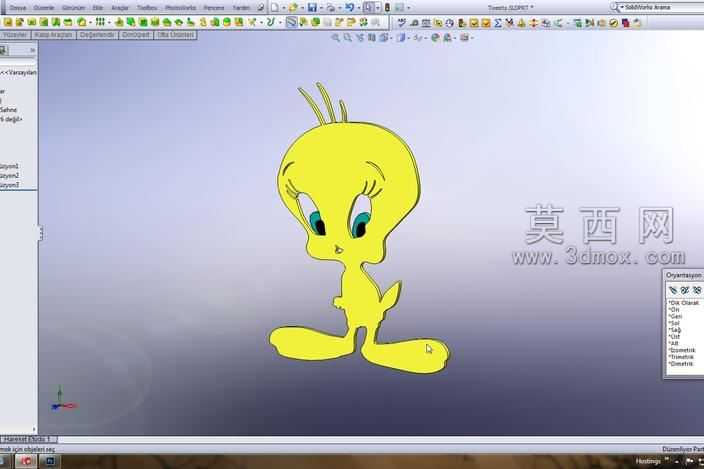The width and height of the screenshot is (704, 469).
Task: Click the middle icon in Oryantasyon dialog
Action: coord(685,290)
